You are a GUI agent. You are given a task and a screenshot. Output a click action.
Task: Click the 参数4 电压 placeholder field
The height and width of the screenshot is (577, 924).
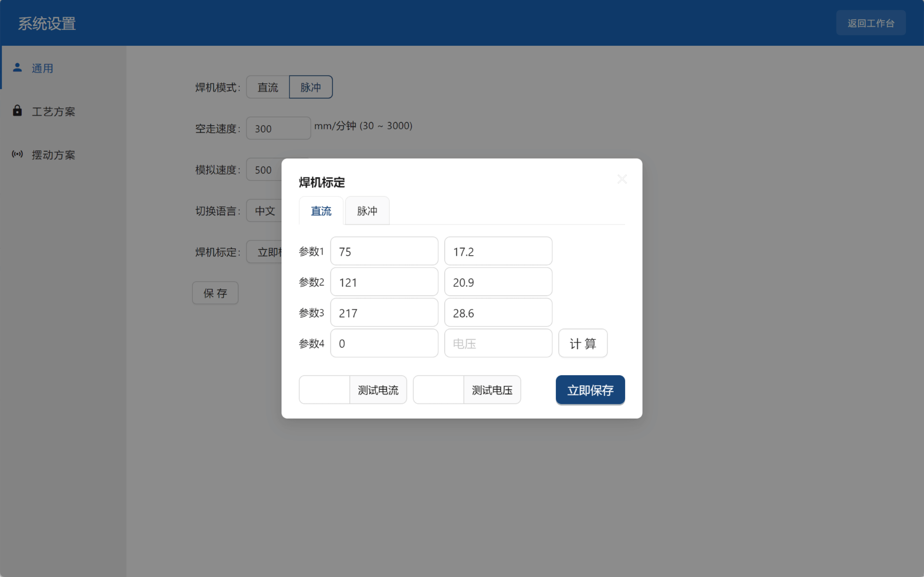pos(498,343)
